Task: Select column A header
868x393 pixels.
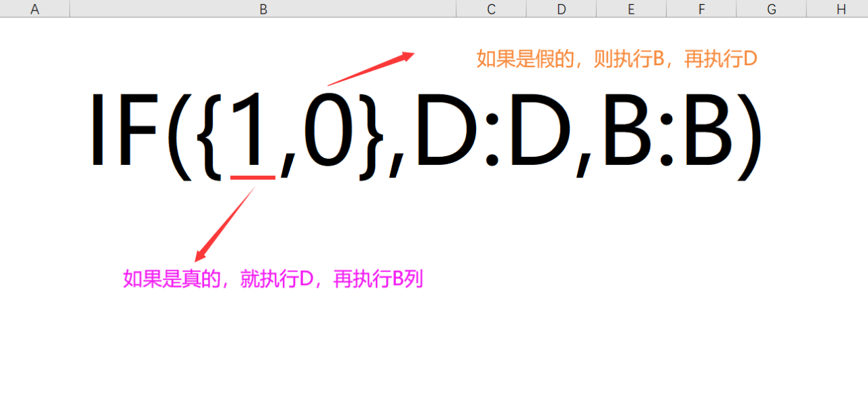Action: point(35,9)
